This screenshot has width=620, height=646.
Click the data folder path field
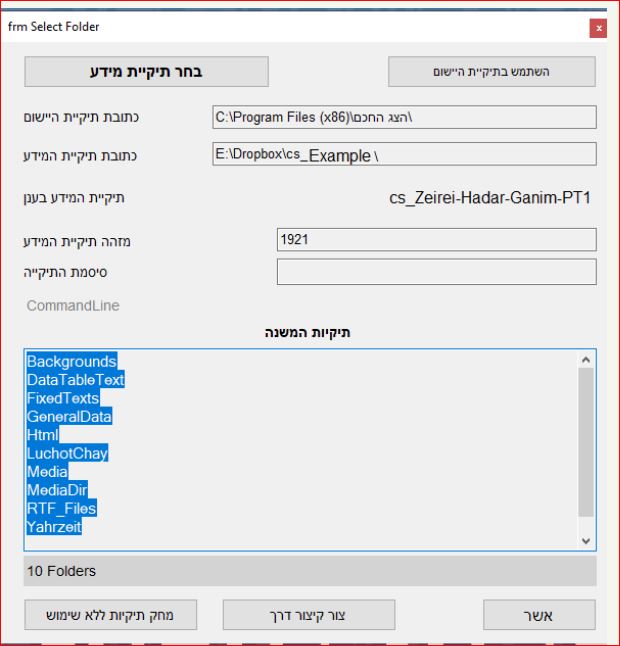coord(405,154)
